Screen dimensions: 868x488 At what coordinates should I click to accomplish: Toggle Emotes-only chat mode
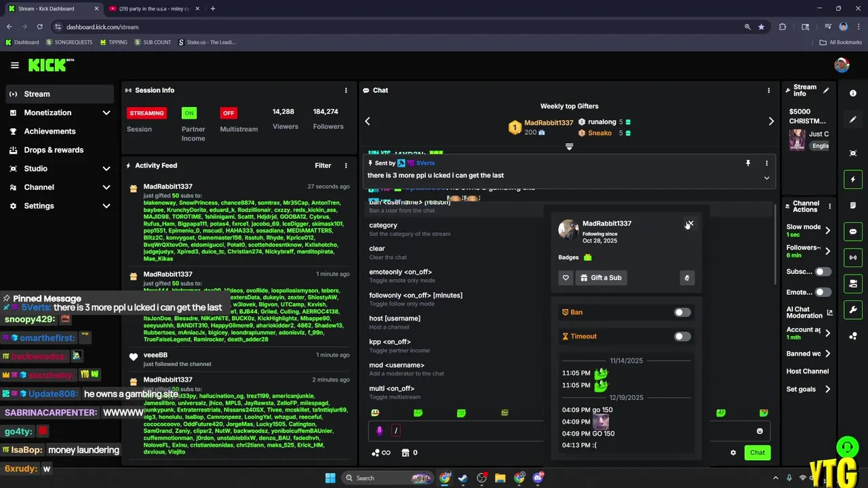[823, 292]
